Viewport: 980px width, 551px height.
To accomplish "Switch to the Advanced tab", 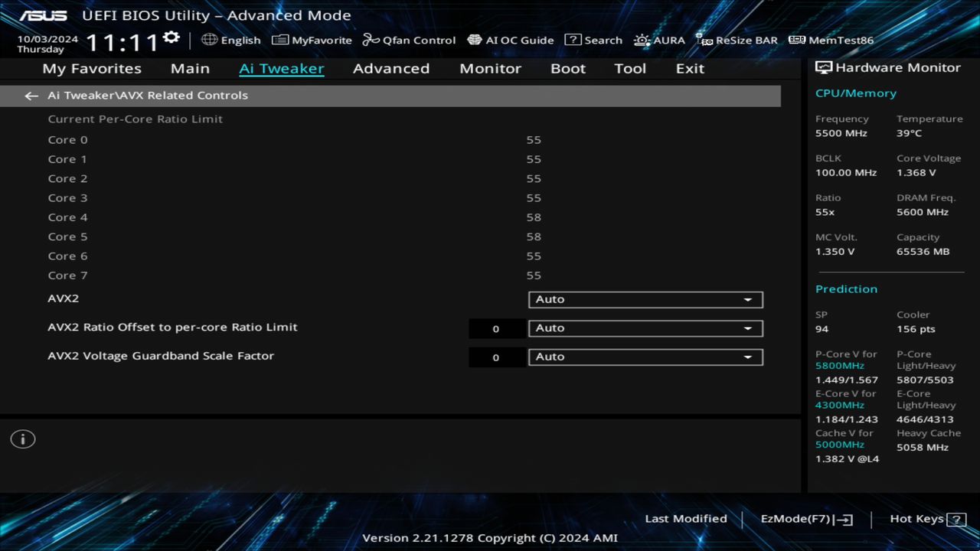I will 390,68.
